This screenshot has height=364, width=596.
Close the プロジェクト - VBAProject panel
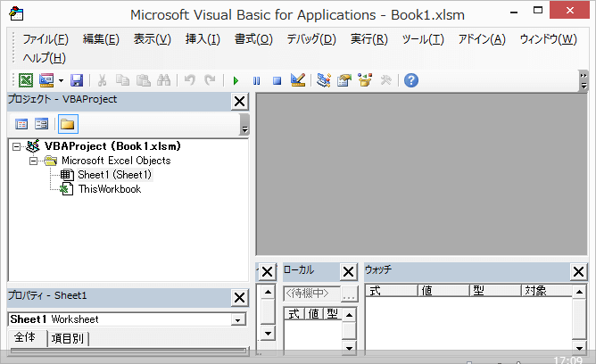pos(239,102)
